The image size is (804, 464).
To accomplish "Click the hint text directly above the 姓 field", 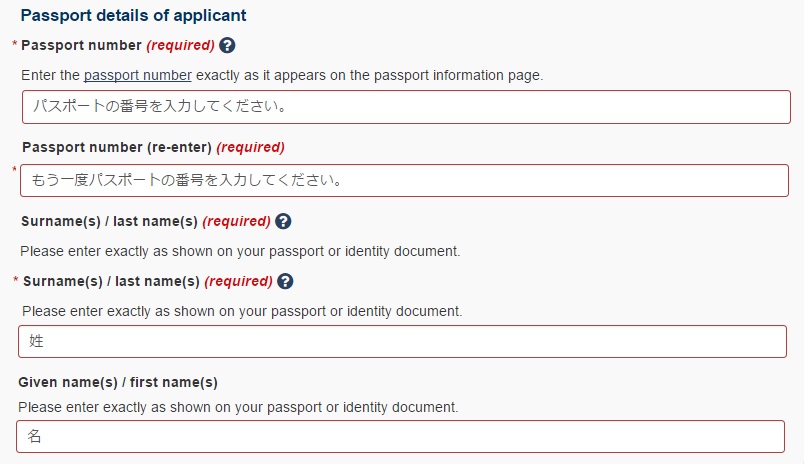I will coord(242,311).
